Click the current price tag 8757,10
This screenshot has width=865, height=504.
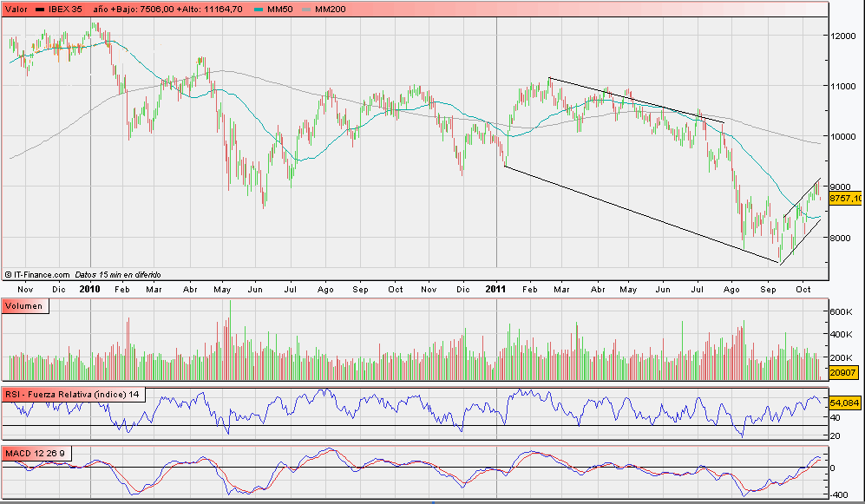pos(845,198)
